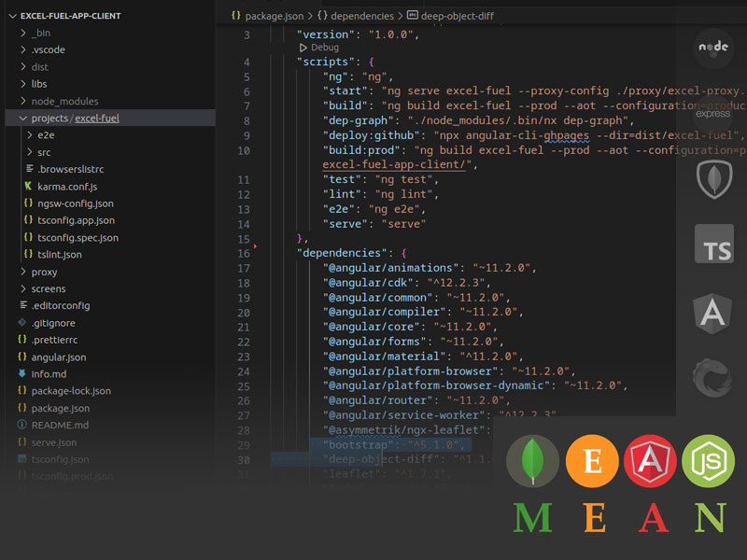Click the red Angular logo circle
This screenshot has height=560, width=747.
650,461
